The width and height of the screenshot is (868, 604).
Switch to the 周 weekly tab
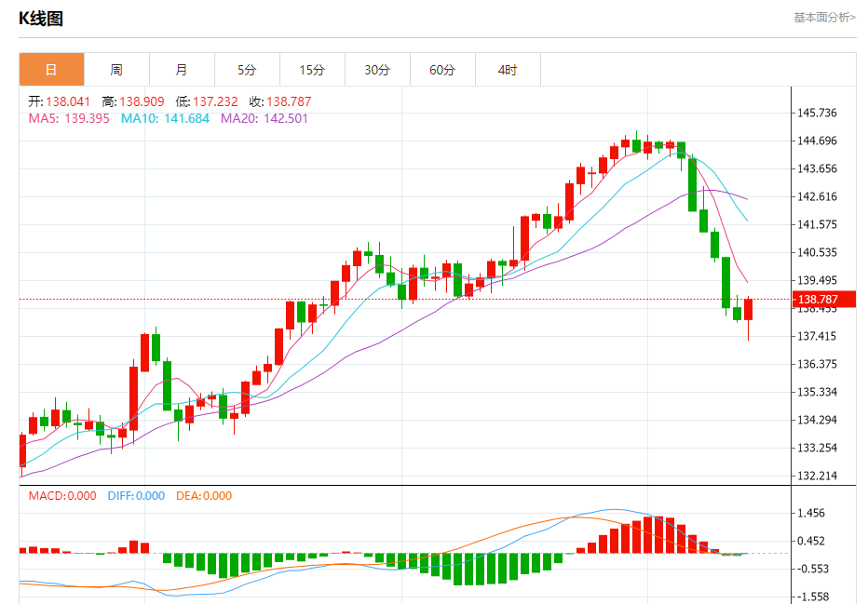[116, 70]
